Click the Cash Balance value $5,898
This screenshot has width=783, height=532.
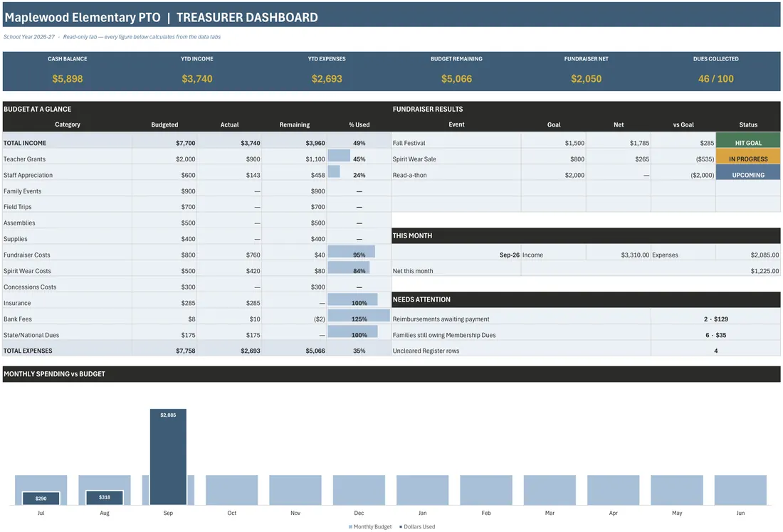tap(68, 79)
